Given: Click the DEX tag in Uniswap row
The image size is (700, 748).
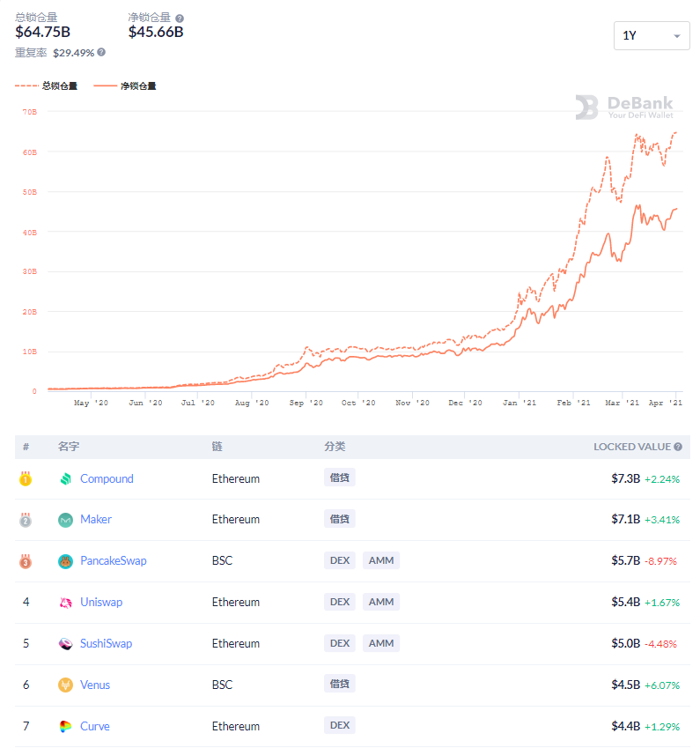Looking at the screenshot, I should [340, 602].
